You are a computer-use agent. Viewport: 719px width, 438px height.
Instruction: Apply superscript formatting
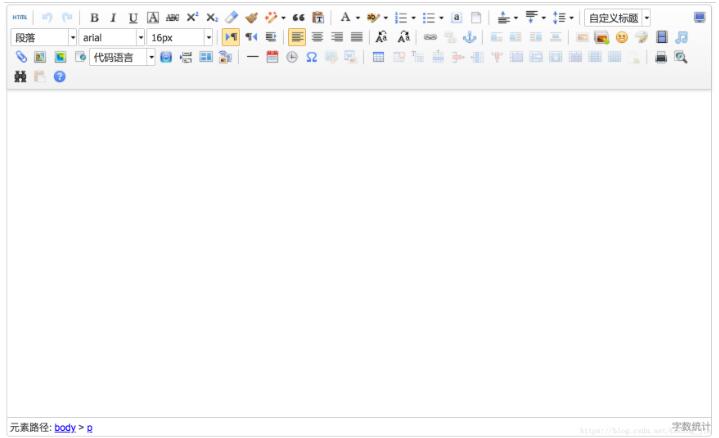[x=193, y=17]
